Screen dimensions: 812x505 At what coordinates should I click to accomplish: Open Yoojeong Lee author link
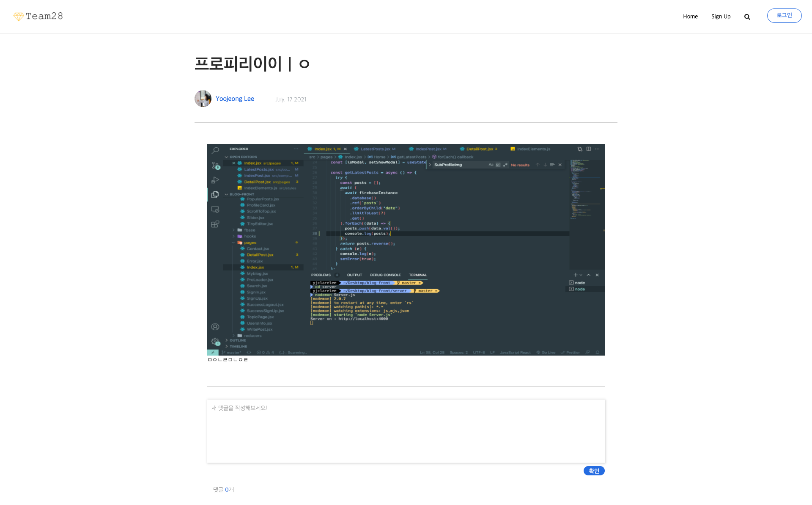[x=235, y=99]
